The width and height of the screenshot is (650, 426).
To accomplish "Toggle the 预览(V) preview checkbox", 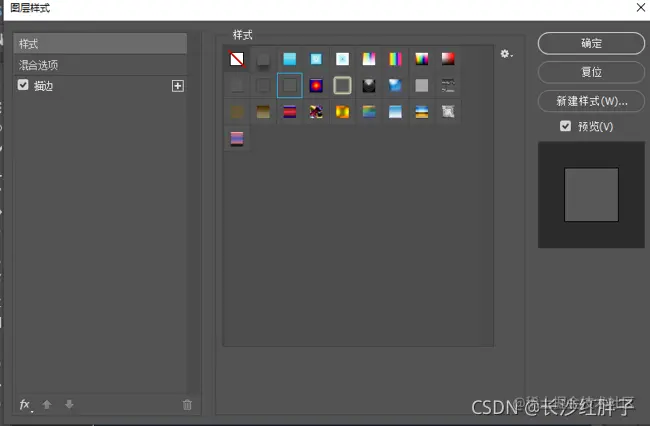I will point(565,126).
